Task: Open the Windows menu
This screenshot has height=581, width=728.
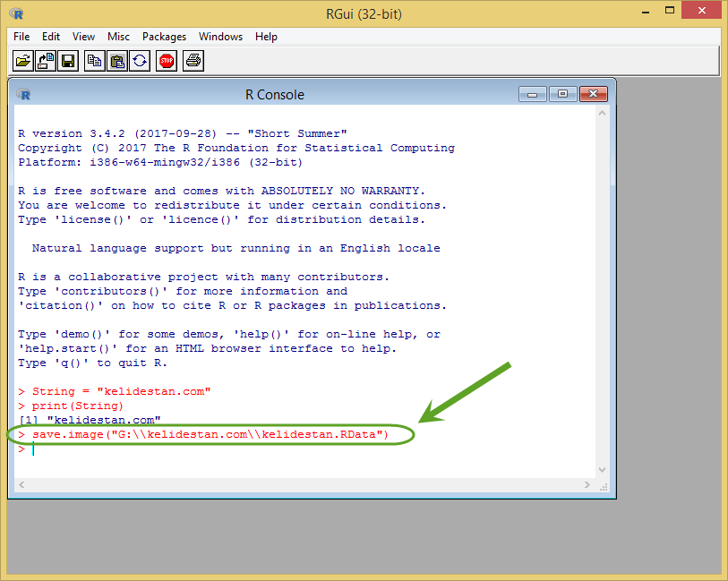Action: [220, 37]
